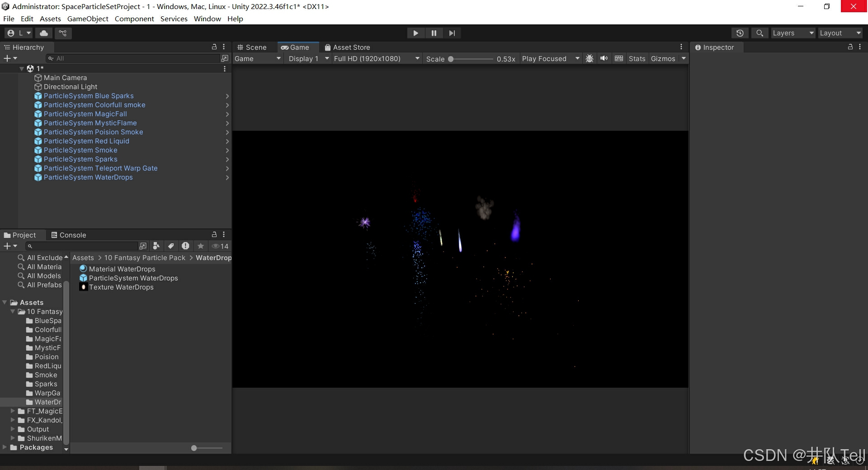
Task: Click Project search by label icon
Action: (171, 246)
